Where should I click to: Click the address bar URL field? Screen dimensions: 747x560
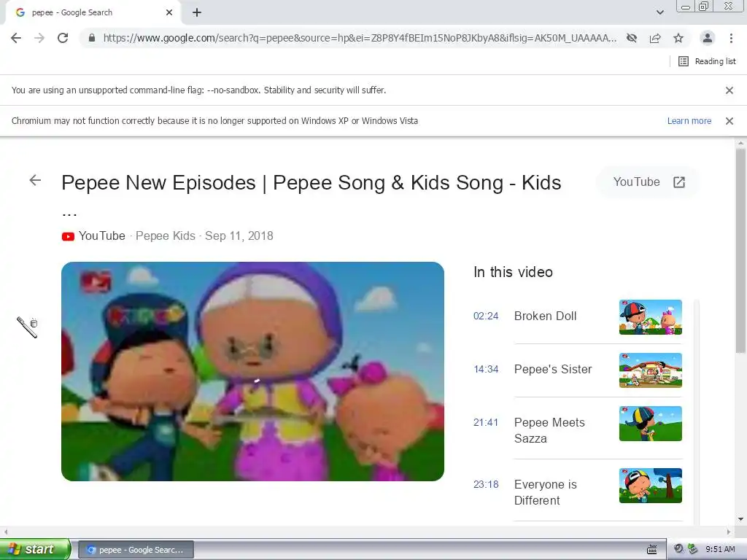(360, 38)
